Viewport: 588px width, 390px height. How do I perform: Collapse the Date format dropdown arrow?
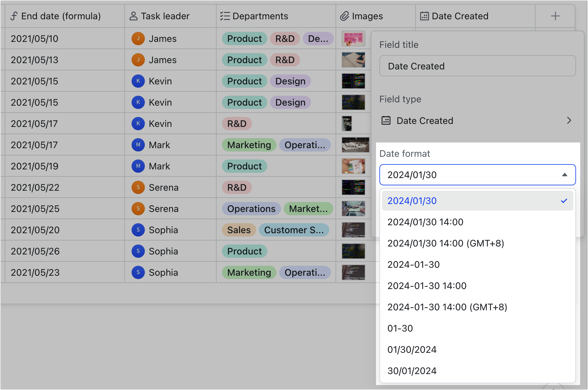(x=564, y=175)
